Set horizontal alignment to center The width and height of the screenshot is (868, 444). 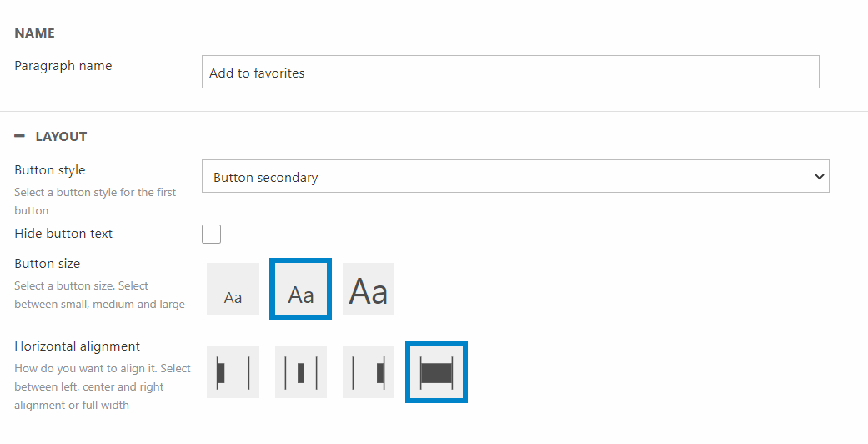pyautogui.click(x=301, y=372)
